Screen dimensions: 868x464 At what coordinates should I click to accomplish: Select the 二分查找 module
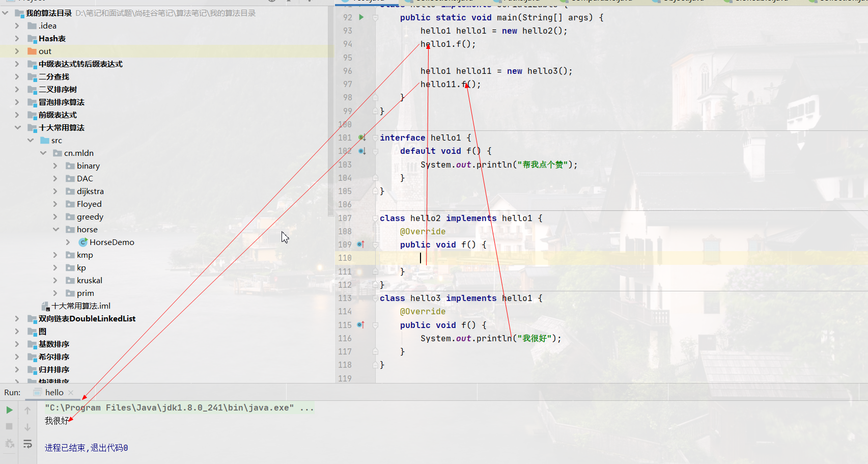point(54,76)
